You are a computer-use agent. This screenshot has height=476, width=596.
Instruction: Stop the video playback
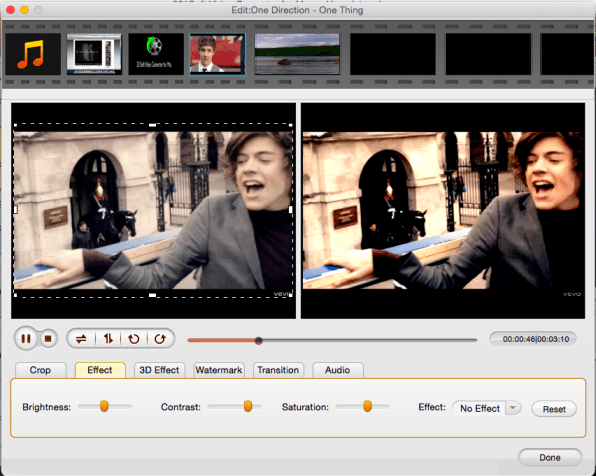tap(48, 338)
